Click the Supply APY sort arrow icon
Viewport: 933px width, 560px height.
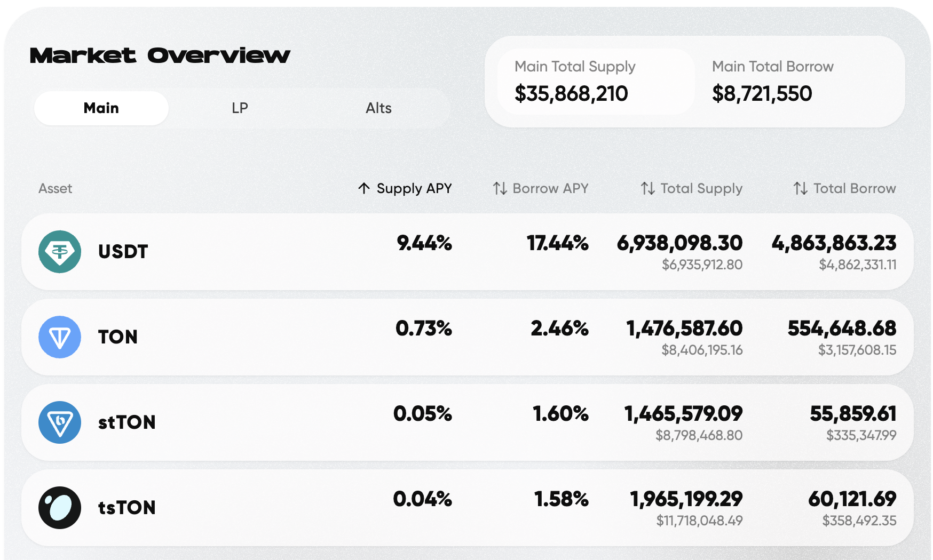364,188
